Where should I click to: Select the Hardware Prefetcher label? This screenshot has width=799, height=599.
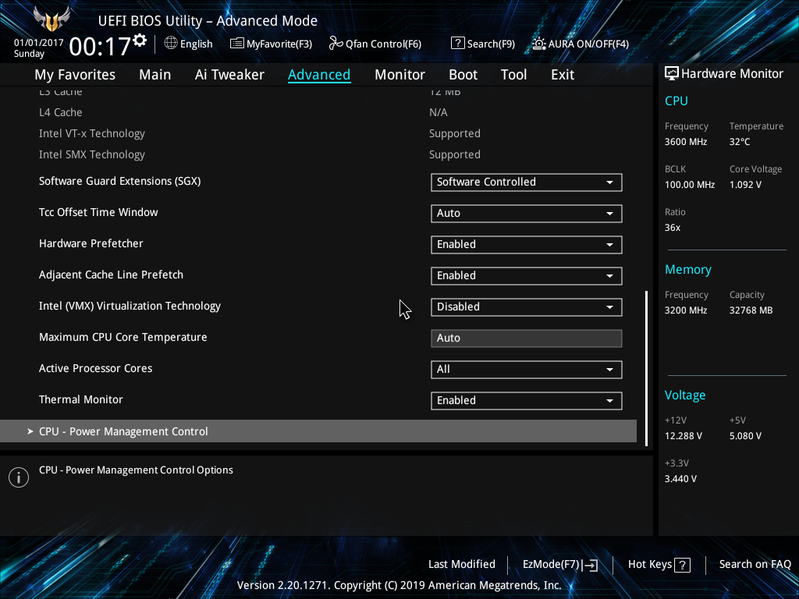91,243
